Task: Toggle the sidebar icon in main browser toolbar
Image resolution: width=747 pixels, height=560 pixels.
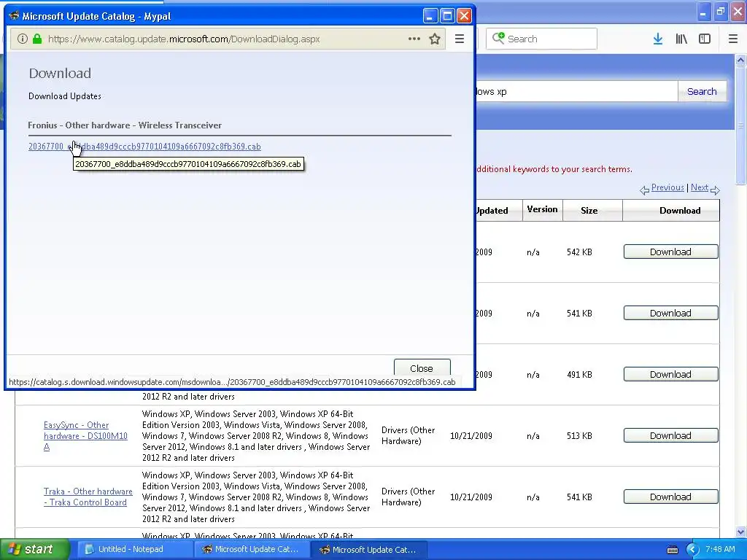Action: (x=705, y=39)
